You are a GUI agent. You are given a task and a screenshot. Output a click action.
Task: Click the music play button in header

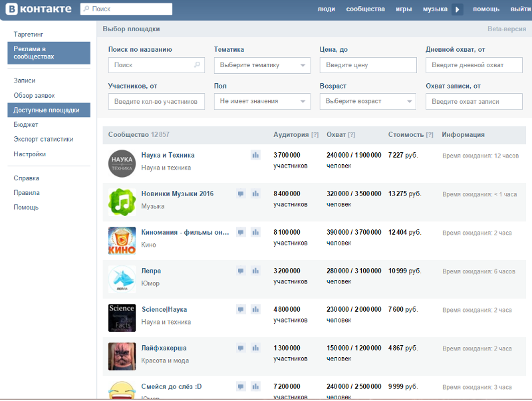tap(457, 9)
